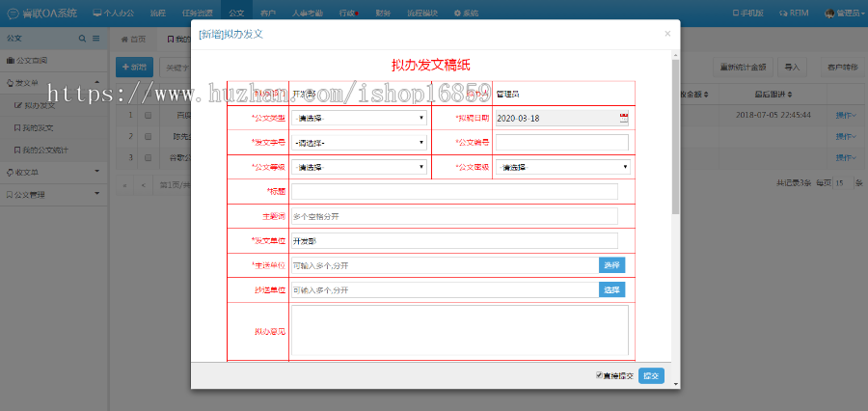Open 客户 in the top navigation
This screenshot has width=868, height=411.
268,13
